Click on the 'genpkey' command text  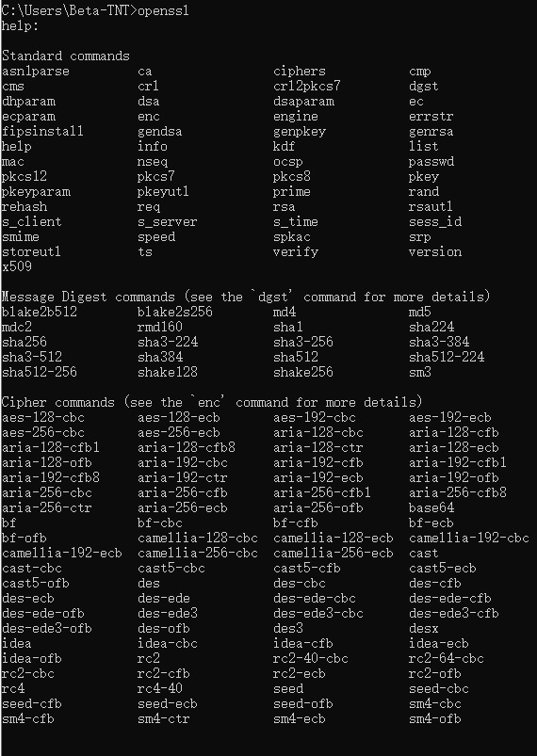[300, 132]
